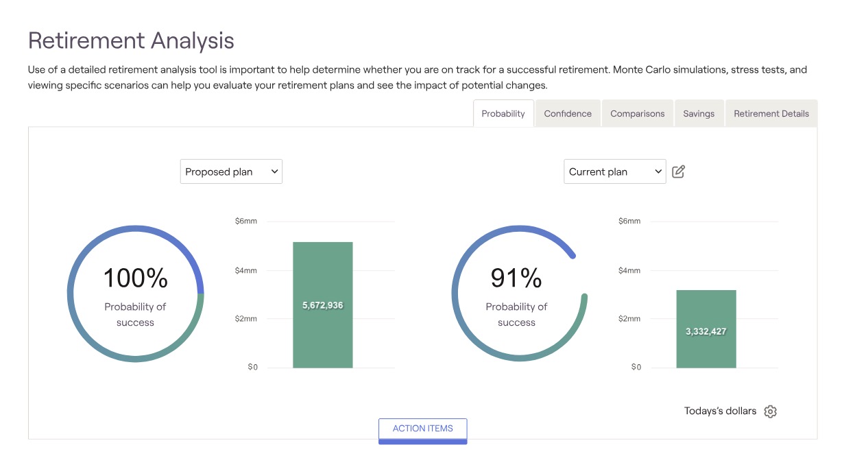Open the Today's dollars gear settings

click(x=770, y=412)
